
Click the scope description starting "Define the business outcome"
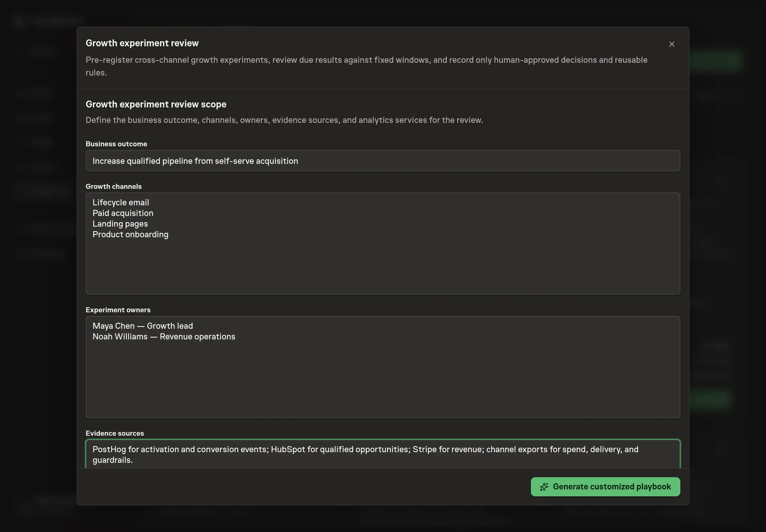pos(284,120)
